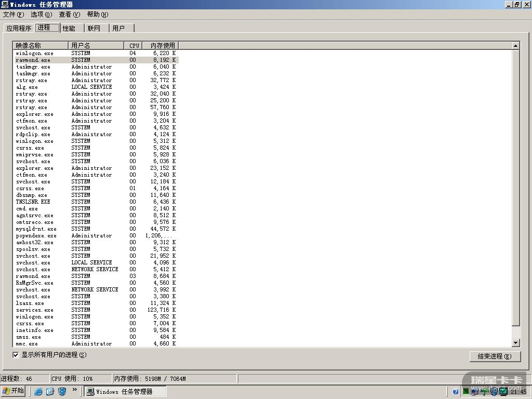This screenshot has height=399, width=532.
Task: Click the blue help question mark tray icon
Action: 455,392
